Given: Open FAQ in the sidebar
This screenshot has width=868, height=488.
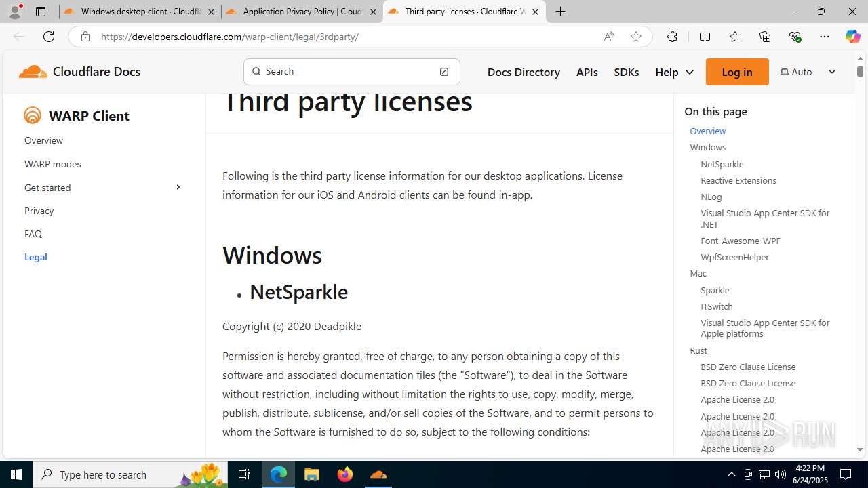Looking at the screenshot, I should pyautogui.click(x=33, y=234).
